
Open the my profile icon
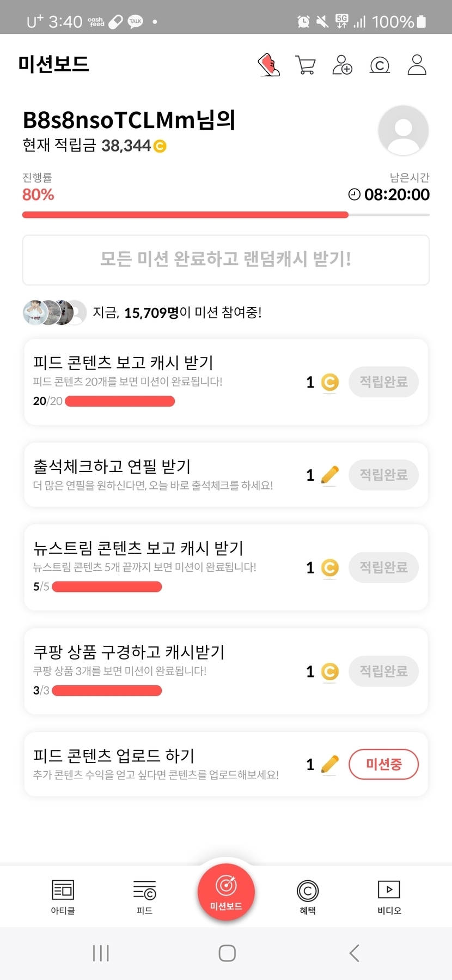coord(417,65)
